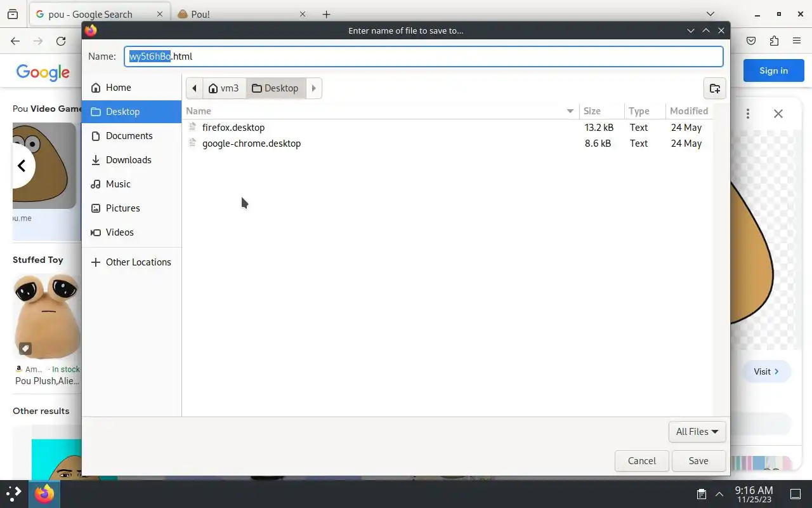Click Firefox icon in taskbar
This screenshot has height=508, width=812.
pyautogui.click(x=44, y=494)
